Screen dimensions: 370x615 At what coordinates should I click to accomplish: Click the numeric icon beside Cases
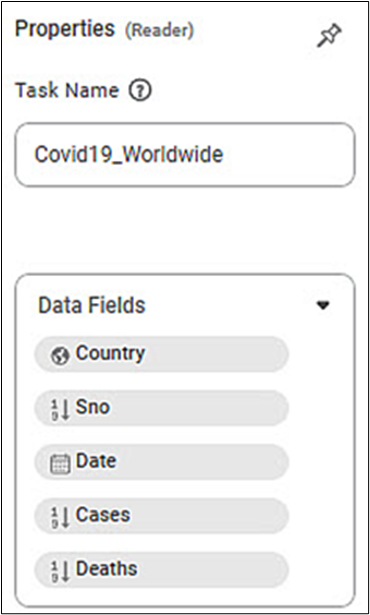[60, 517]
